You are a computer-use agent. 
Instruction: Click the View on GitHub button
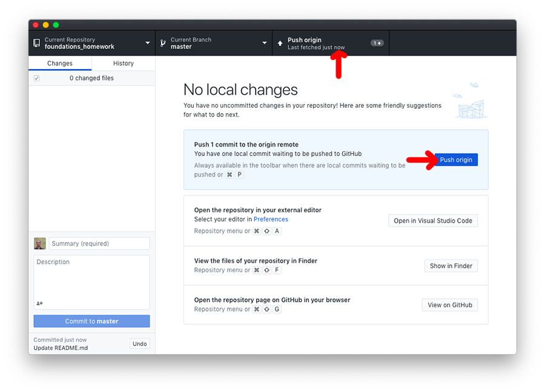(x=450, y=305)
